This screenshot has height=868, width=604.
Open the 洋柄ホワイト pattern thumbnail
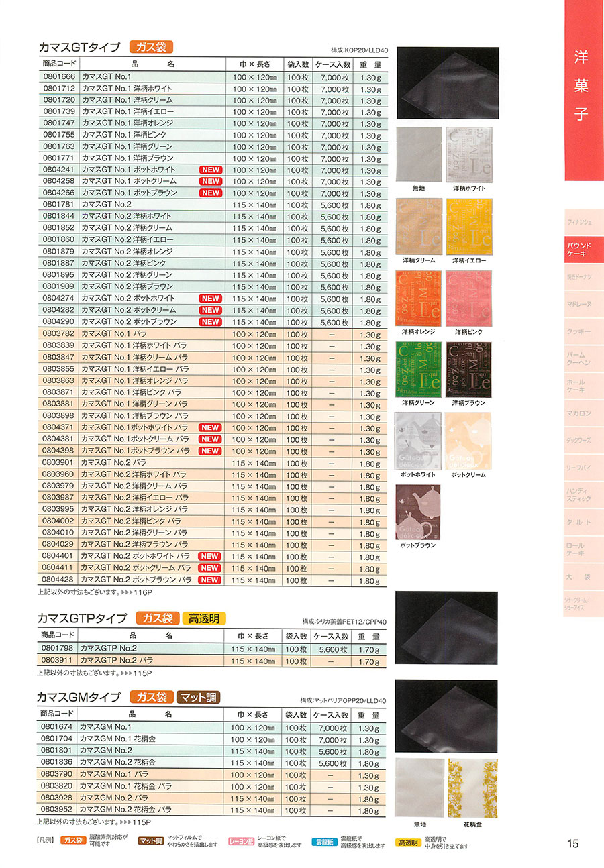point(468,154)
